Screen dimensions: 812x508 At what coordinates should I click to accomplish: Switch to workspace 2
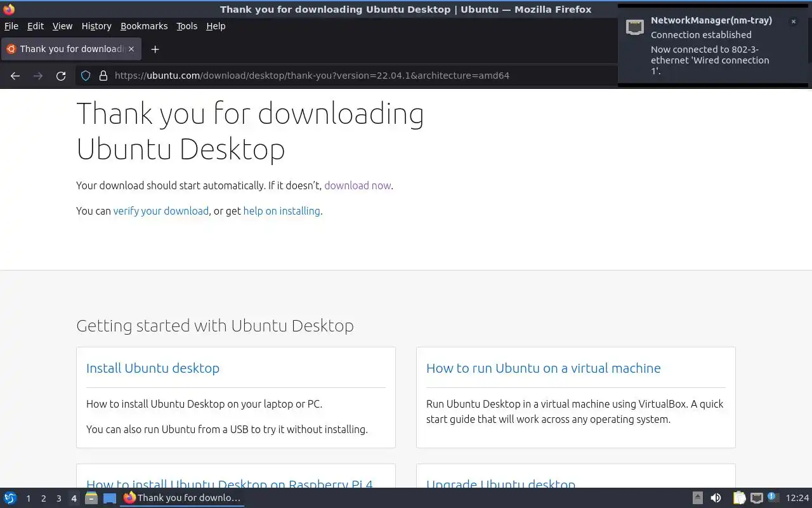coord(43,498)
